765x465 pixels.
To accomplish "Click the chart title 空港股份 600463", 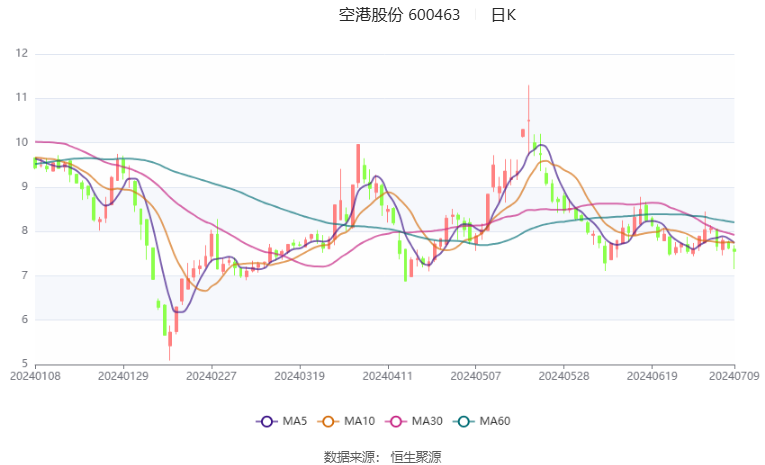I will coord(399,15).
